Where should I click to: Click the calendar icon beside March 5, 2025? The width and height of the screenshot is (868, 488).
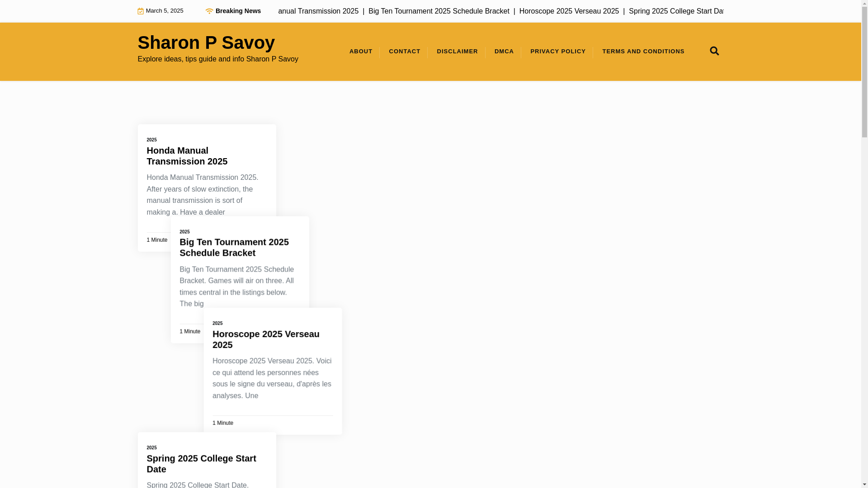coord(141,11)
